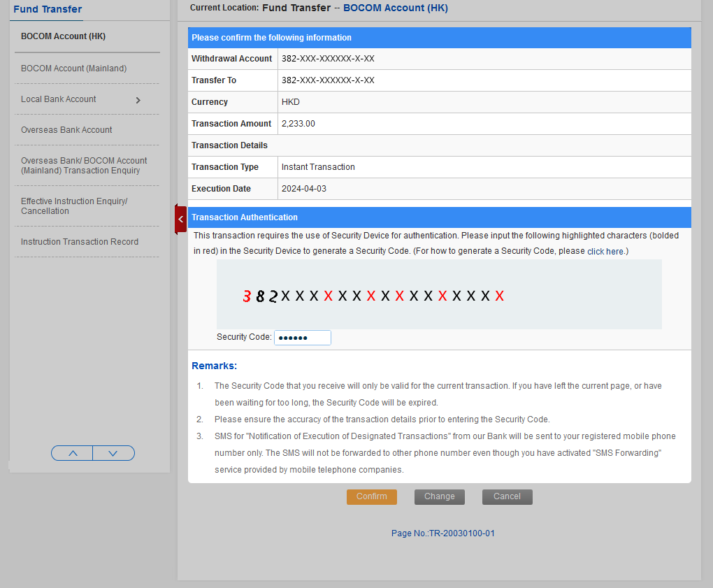The height and width of the screenshot is (588, 713).
Task: Click the Change button
Action: coord(440,496)
